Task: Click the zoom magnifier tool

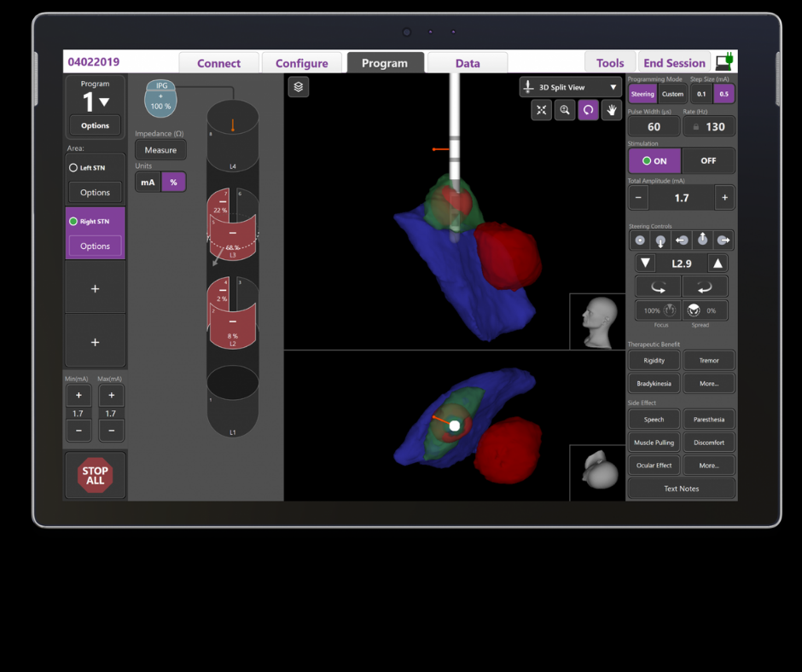Action: coord(565,110)
